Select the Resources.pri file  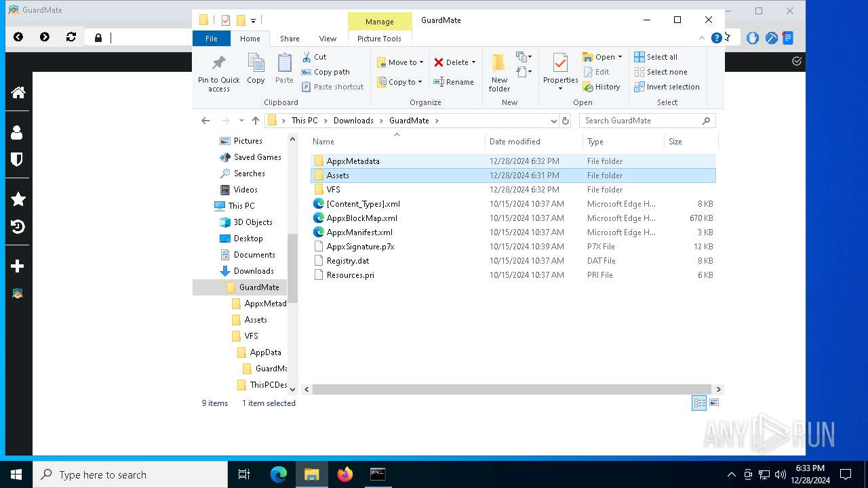point(513,275)
